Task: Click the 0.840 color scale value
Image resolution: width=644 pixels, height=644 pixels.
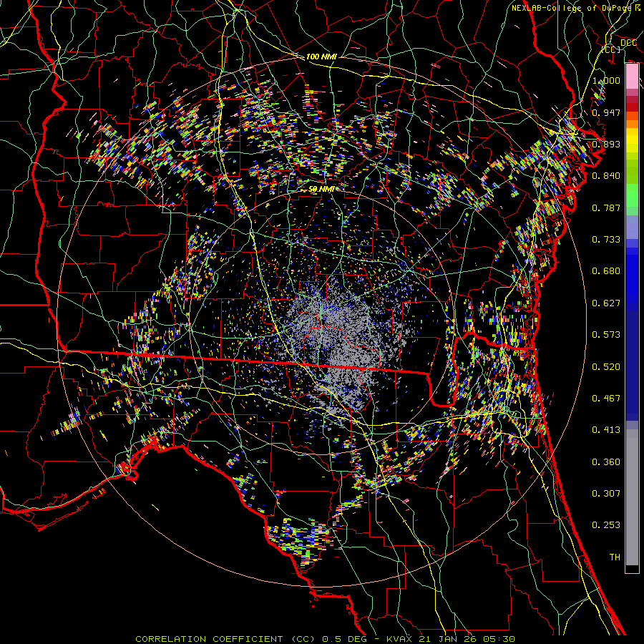Action: (x=606, y=176)
